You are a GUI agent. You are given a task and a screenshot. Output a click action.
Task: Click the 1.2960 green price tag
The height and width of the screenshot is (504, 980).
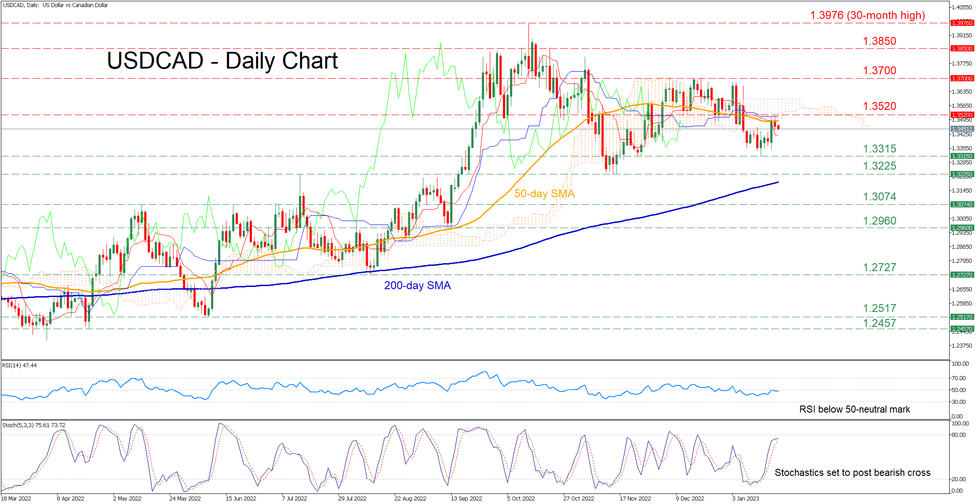pyautogui.click(x=962, y=228)
